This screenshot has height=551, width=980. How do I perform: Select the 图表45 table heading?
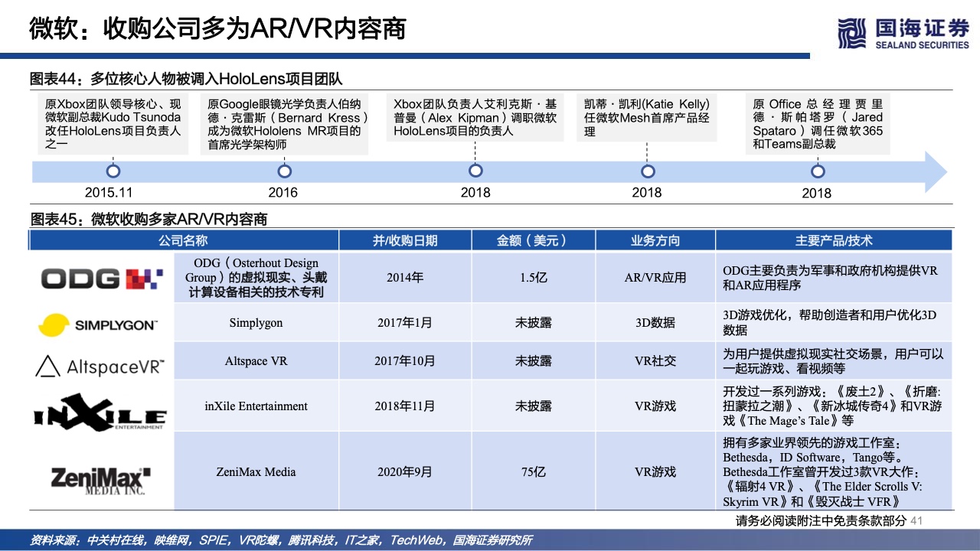click(149, 220)
